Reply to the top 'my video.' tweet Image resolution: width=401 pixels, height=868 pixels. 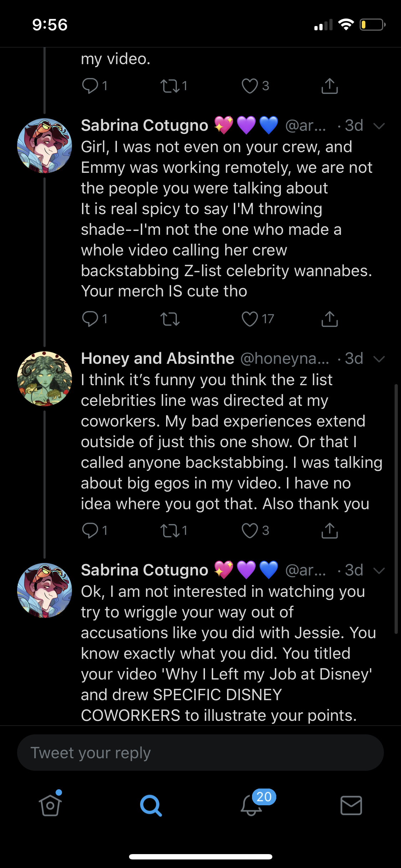click(x=90, y=86)
